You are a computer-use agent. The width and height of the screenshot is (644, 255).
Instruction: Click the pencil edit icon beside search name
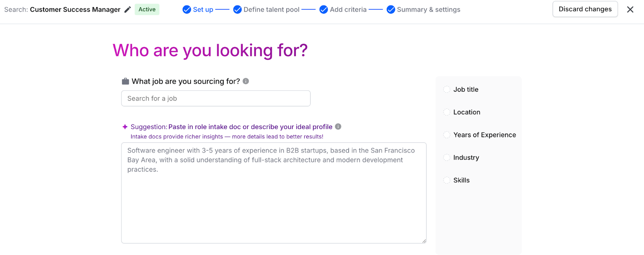[128, 10]
